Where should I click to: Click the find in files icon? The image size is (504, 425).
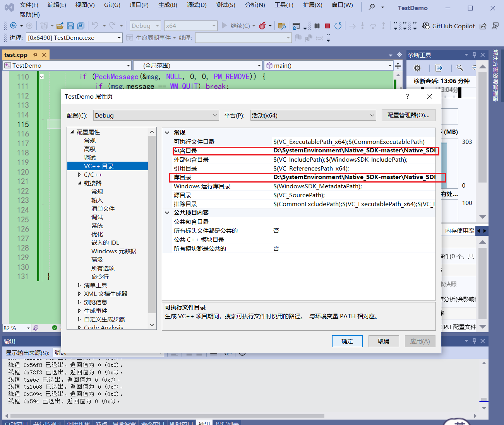[x=282, y=26]
